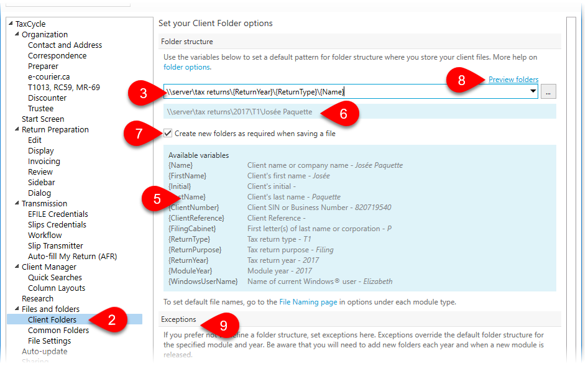Open Slip Transmitter options
The height and width of the screenshot is (366, 588).
click(x=55, y=245)
